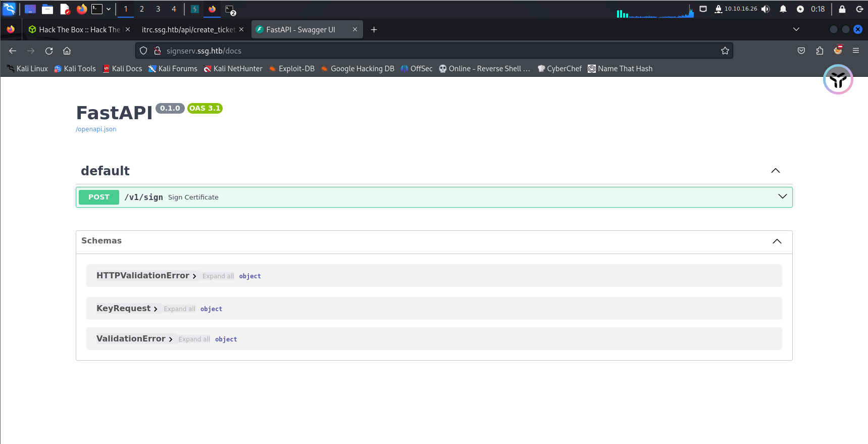The image size is (868, 444).
Task: Collapse the default section
Action: [x=776, y=171]
